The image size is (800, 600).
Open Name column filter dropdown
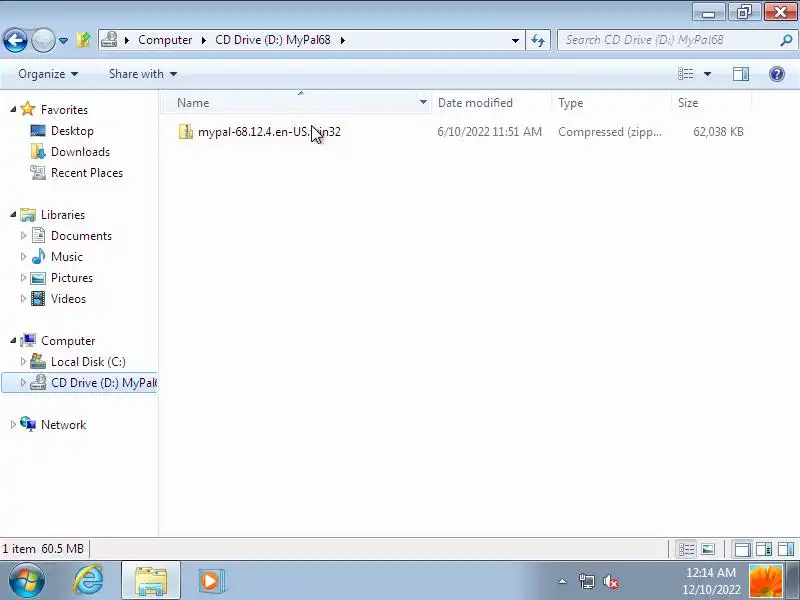tap(423, 103)
